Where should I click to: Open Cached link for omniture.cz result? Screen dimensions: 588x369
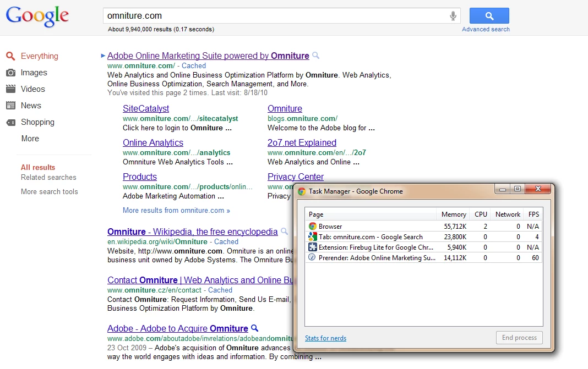220,290
